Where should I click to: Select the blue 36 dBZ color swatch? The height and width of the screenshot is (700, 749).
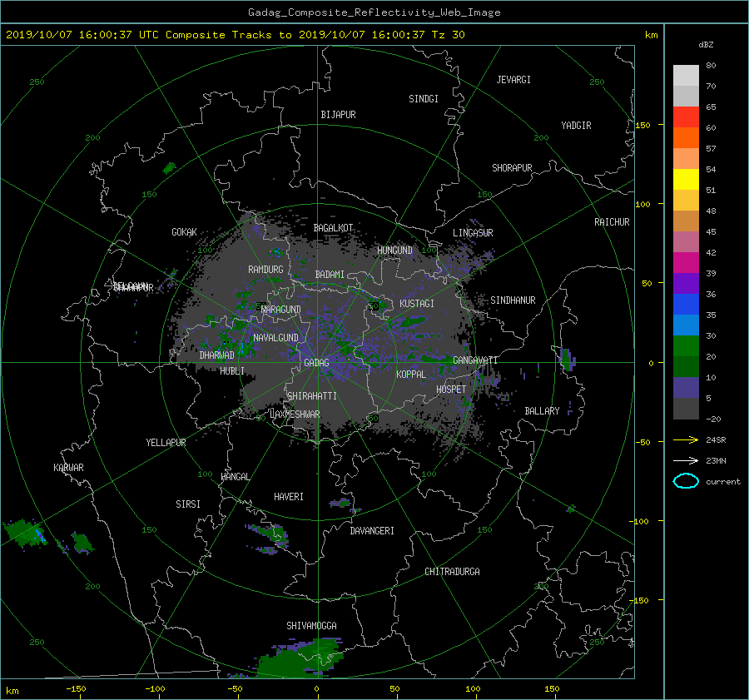686,304
